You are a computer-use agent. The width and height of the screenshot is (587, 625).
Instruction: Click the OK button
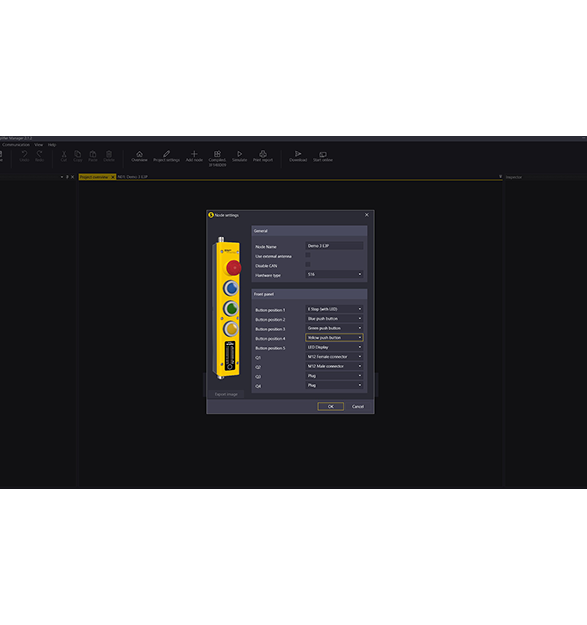coord(330,407)
